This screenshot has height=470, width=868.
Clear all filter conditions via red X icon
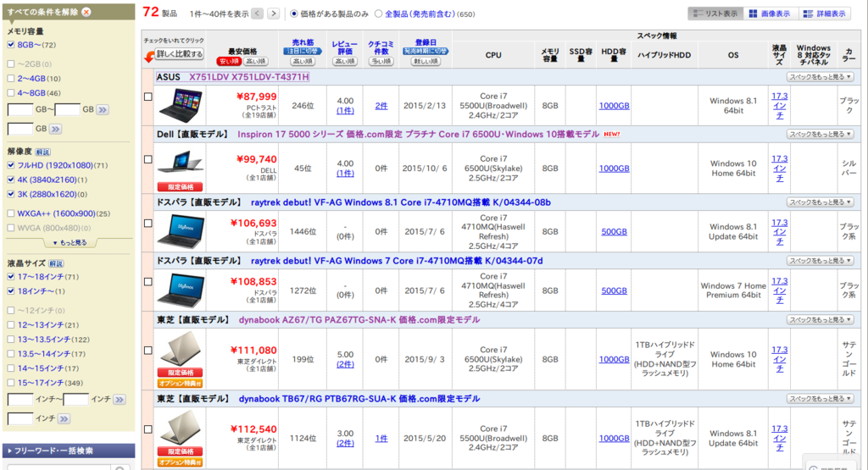pos(86,12)
